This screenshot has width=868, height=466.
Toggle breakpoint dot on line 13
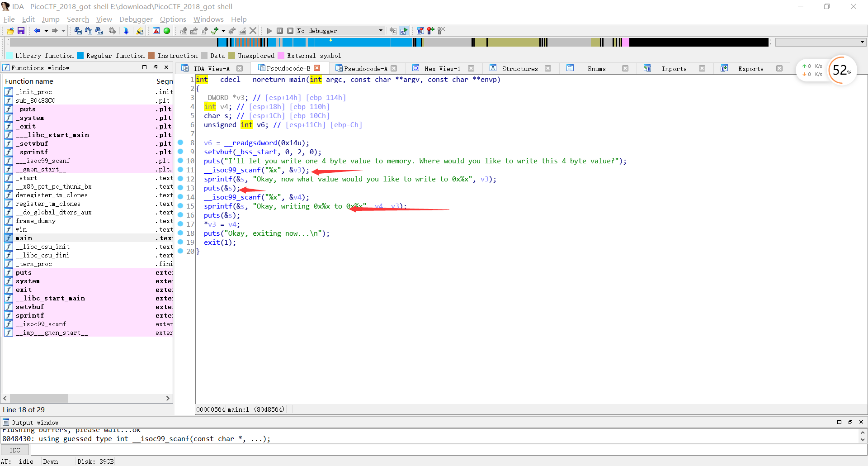[180, 188]
